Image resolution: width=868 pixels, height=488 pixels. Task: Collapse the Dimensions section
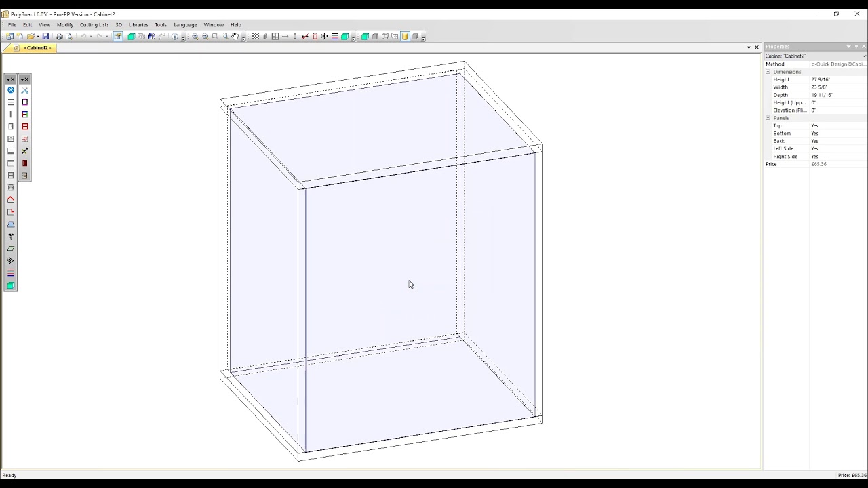click(x=768, y=72)
